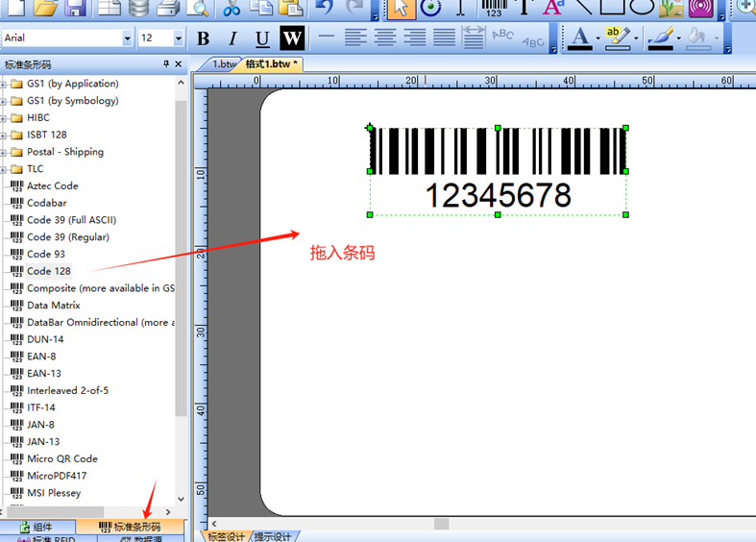Select Micro QR Code symbology
The height and width of the screenshot is (542, 756).
click(62, 458)
